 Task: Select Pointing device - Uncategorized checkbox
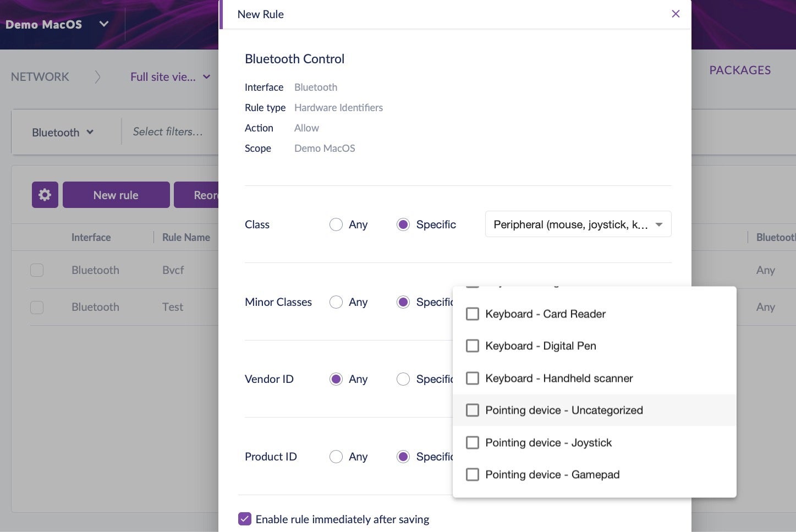point(473,410)
